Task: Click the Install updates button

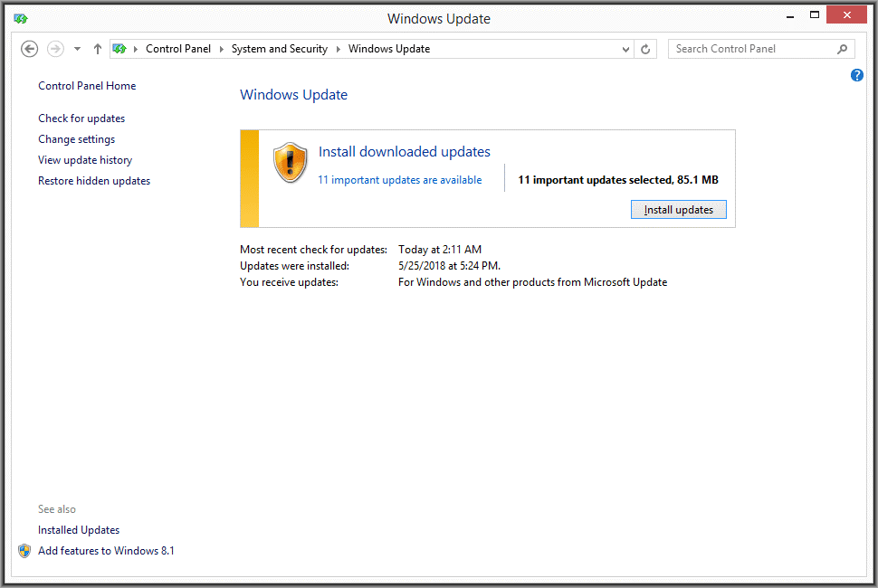Action: pos(679,210)
